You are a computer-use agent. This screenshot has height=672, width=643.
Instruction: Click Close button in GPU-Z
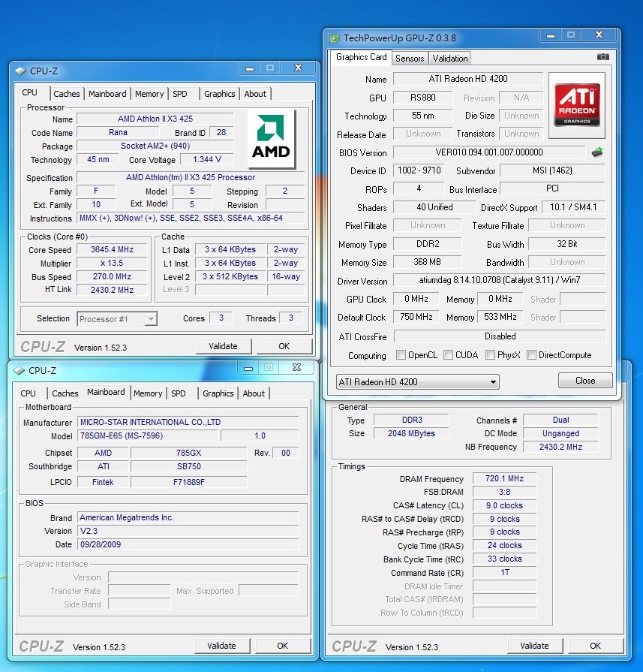(585, 381)
